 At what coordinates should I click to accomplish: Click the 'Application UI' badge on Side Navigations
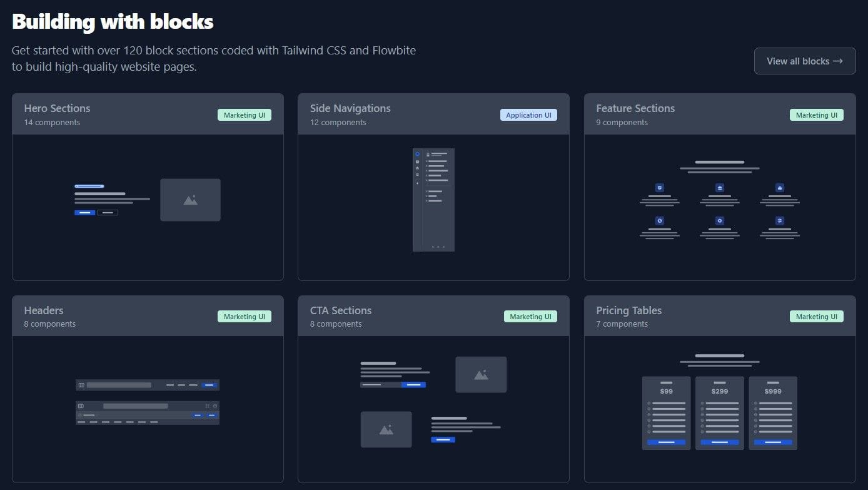tap(528, 115)
